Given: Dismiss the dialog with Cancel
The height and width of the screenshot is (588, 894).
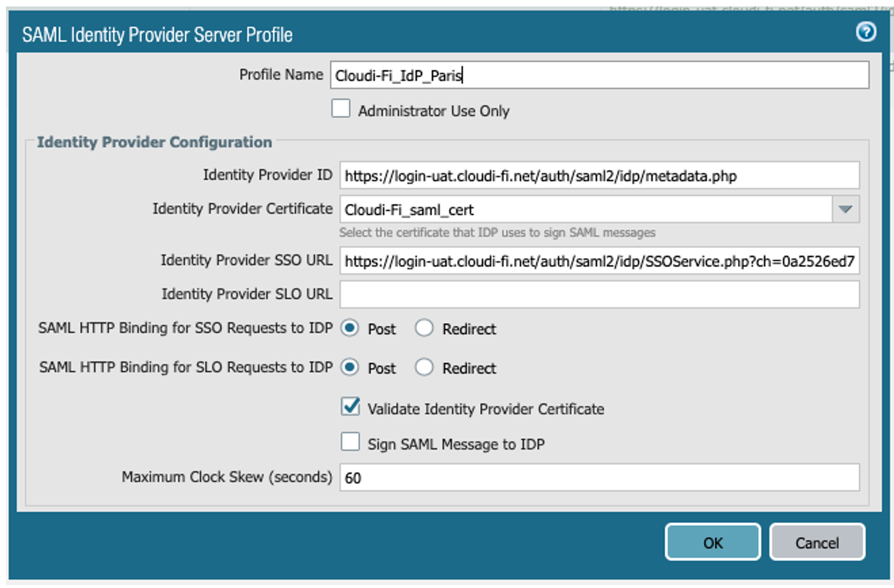Looking at the screenshot, I should click(816, 542).
